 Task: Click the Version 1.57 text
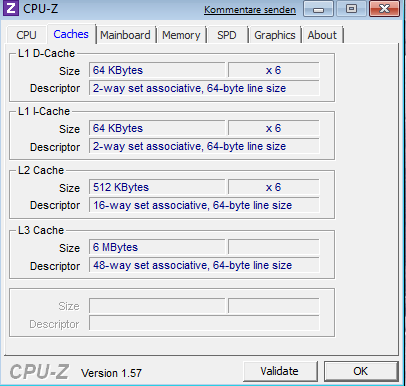click(x=111, y=373)
